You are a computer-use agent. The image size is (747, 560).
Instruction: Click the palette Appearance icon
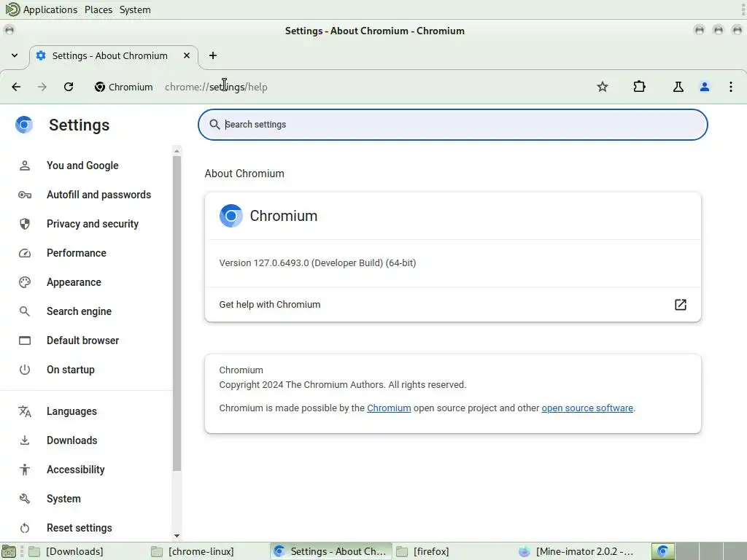(25, 282)
